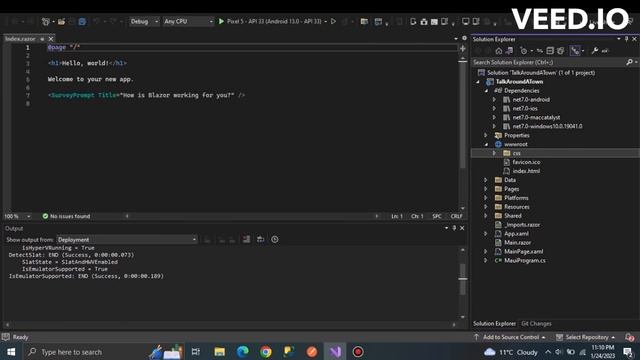The image size is (640, 360).
Task: Open Microsoft Edge from the taskbar
Action: click(243, 352)
